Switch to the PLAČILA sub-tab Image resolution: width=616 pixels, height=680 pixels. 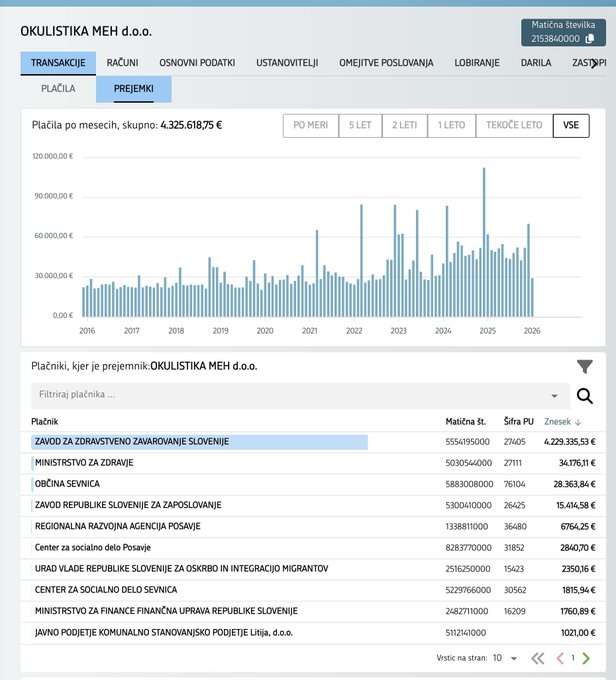[x=58, y=89]
